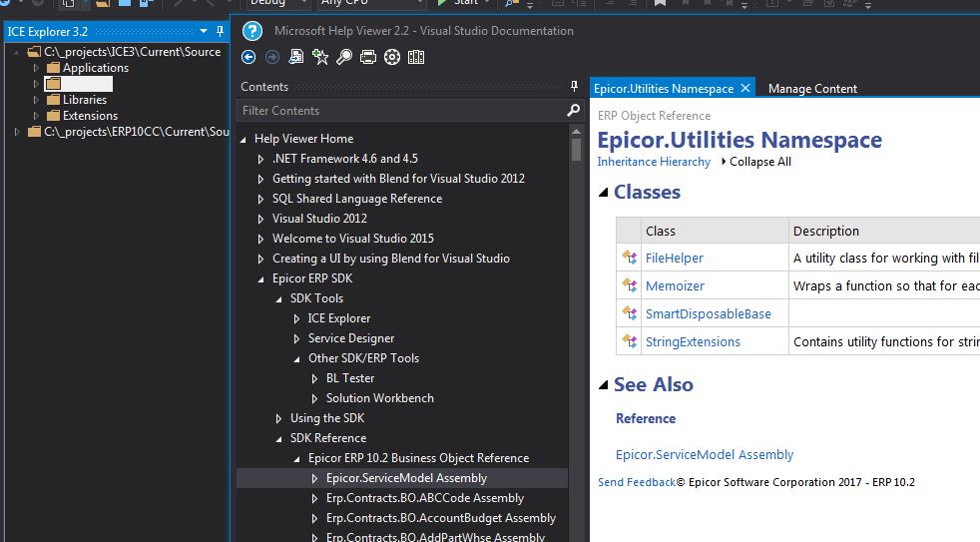The width and height of the screenshot is (980, 542).
Task: Expand the ICE Explorer contents node
Action: (x=296, y=318)
